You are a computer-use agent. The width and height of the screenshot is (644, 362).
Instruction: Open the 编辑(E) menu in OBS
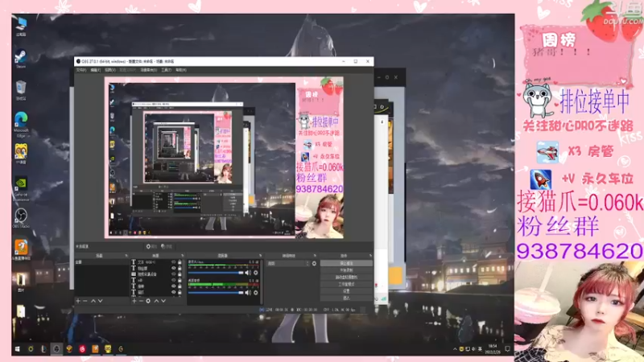tap(95, 70)
